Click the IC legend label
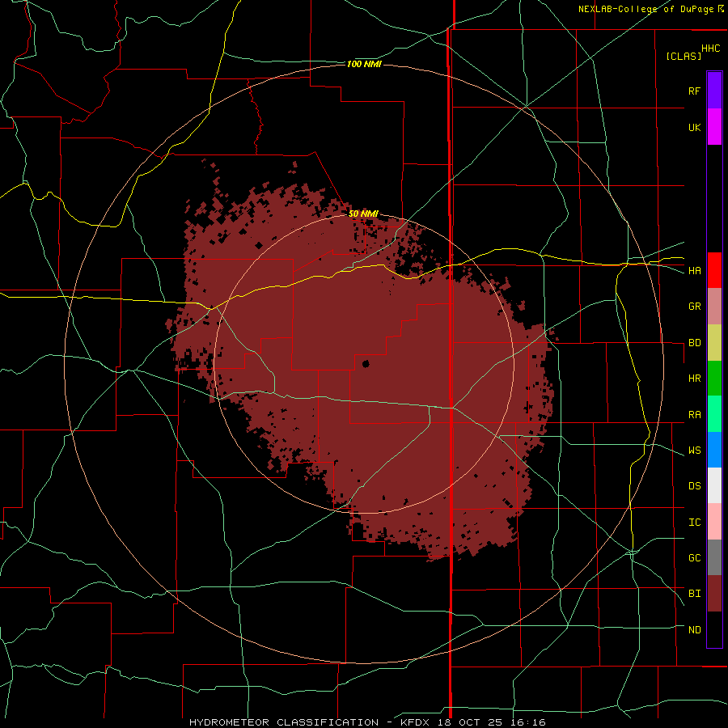This screenshot has width=728, height=728. [x=694, y=522]
